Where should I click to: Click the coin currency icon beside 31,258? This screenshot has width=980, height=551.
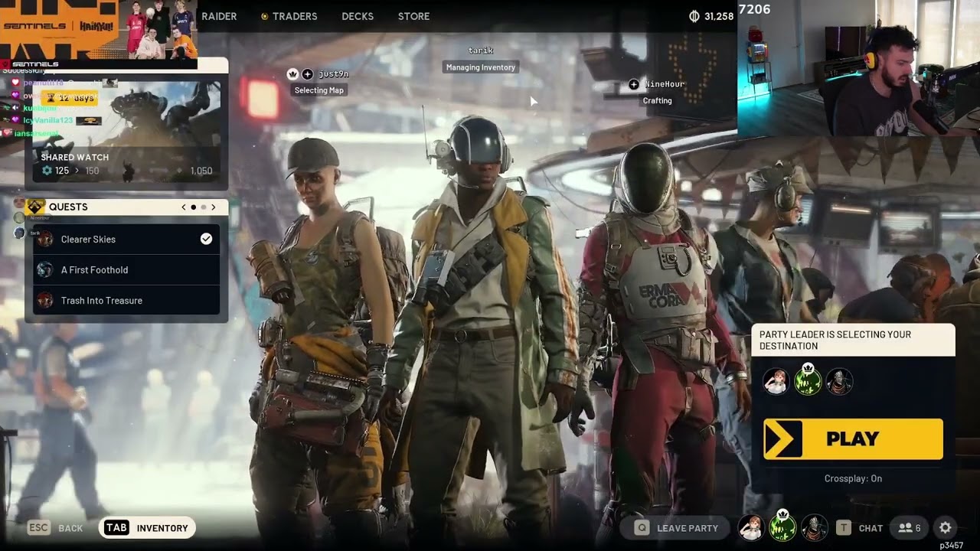click(x=695, y=16)
